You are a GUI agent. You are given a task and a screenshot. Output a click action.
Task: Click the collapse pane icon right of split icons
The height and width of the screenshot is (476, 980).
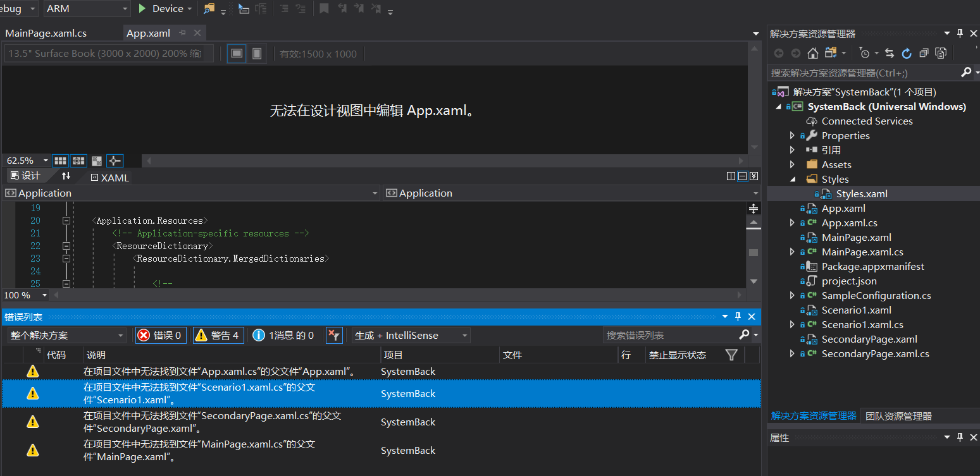pos(754,176)
